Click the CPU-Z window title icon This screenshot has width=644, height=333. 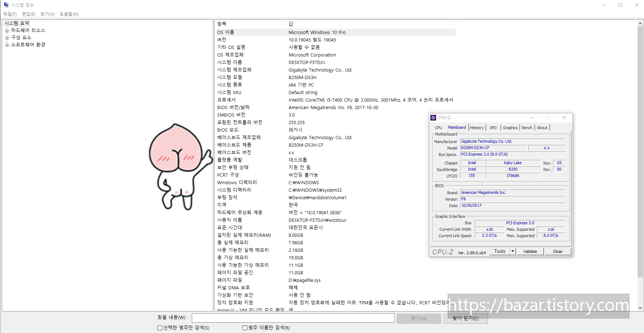click(x=433, y=118)
